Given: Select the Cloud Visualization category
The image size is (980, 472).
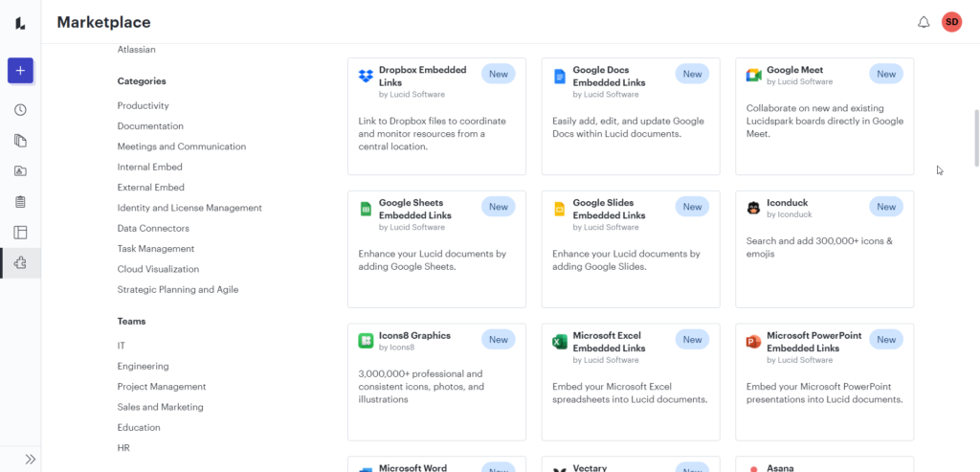Looking at the screenshot, I should (158, 269).
